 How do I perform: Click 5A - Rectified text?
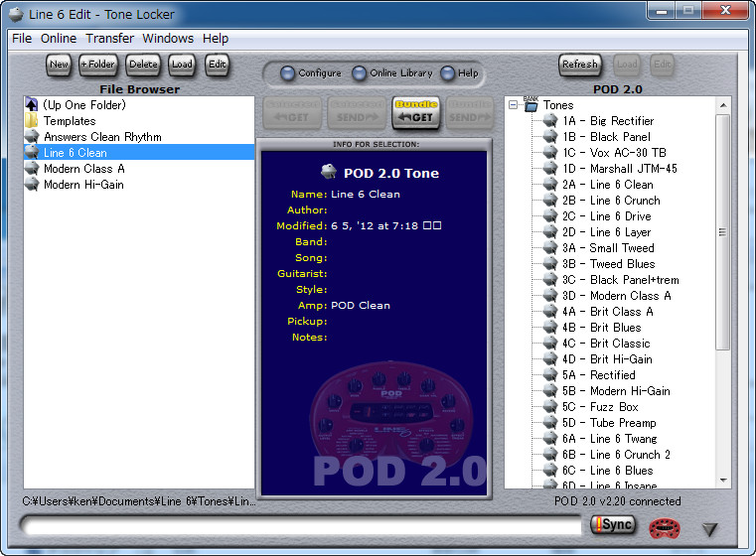point(598,375)
